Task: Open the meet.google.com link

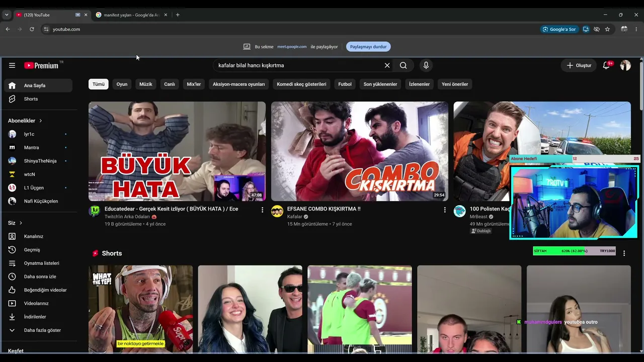Action: [292, 47]
